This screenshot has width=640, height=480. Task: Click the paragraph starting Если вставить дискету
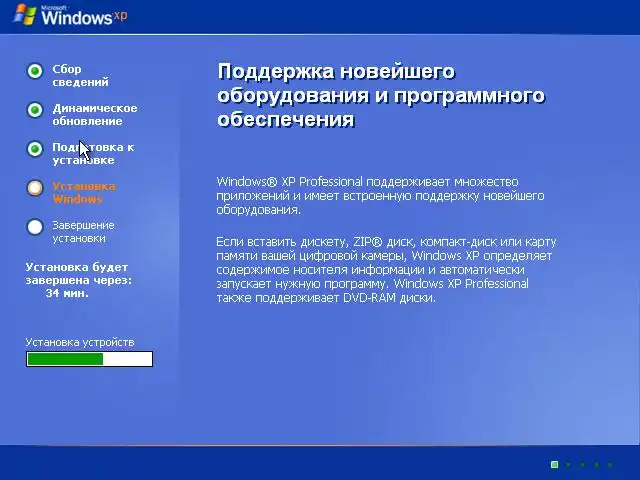click(386, 269)
